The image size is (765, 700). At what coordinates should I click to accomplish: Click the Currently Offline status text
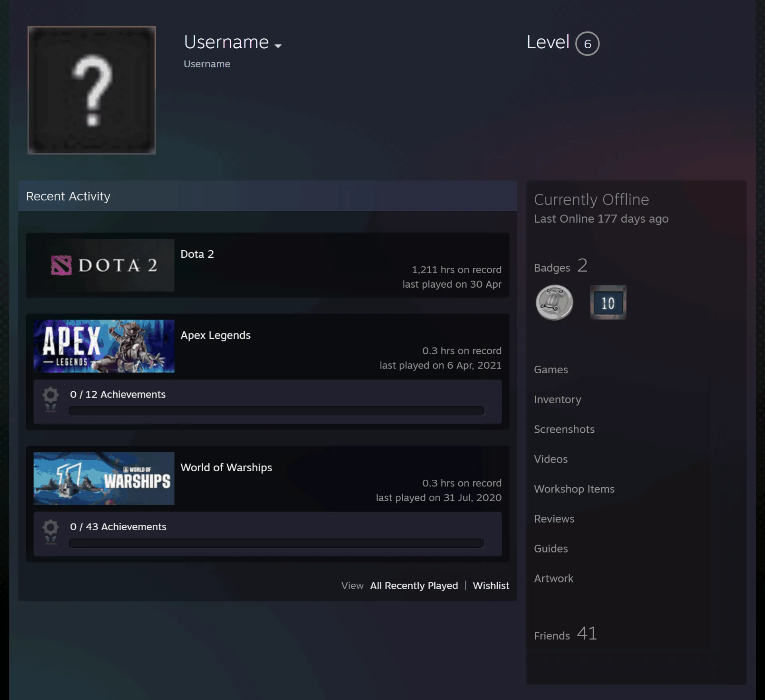[591, 200]
